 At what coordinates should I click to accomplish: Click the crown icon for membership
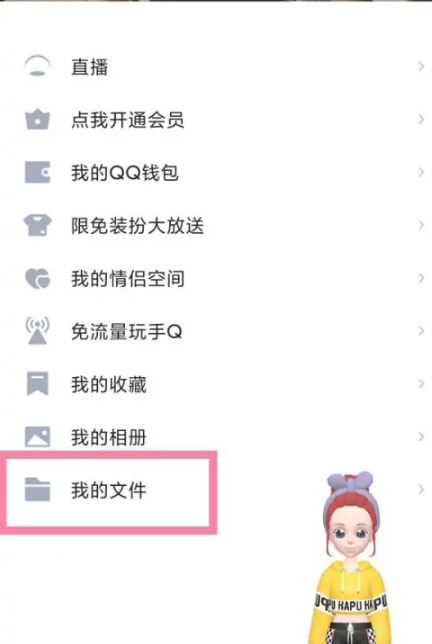[37, 120]
